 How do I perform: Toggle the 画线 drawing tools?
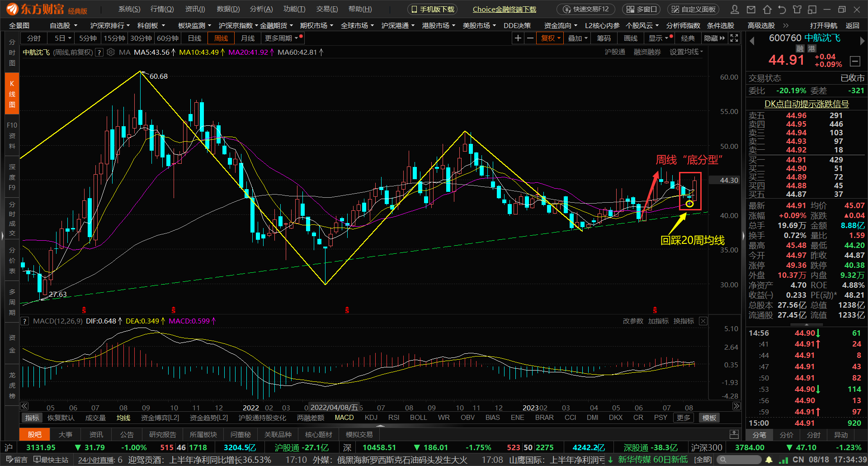pos(631,38)
